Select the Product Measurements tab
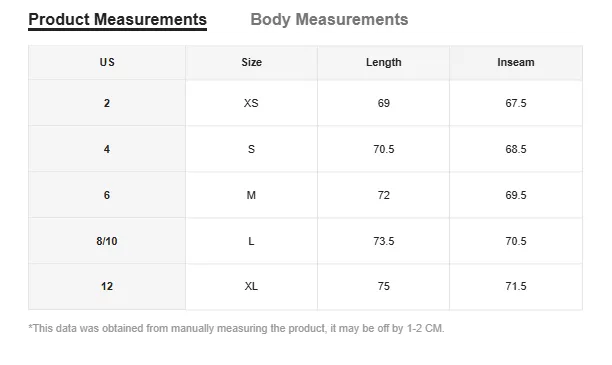 [x=117, y=20]
